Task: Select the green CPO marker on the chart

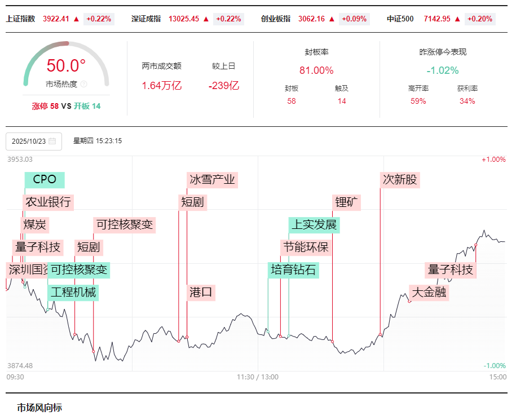Action: click(45, 180)
